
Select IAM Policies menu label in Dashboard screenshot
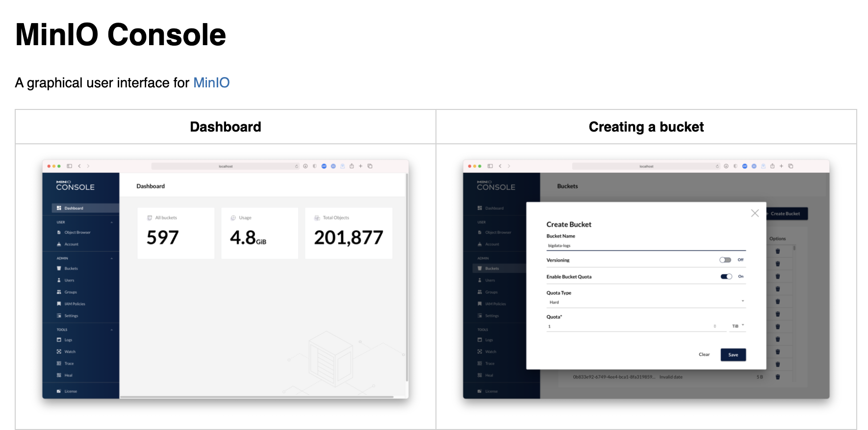click(x=75, y=304)
